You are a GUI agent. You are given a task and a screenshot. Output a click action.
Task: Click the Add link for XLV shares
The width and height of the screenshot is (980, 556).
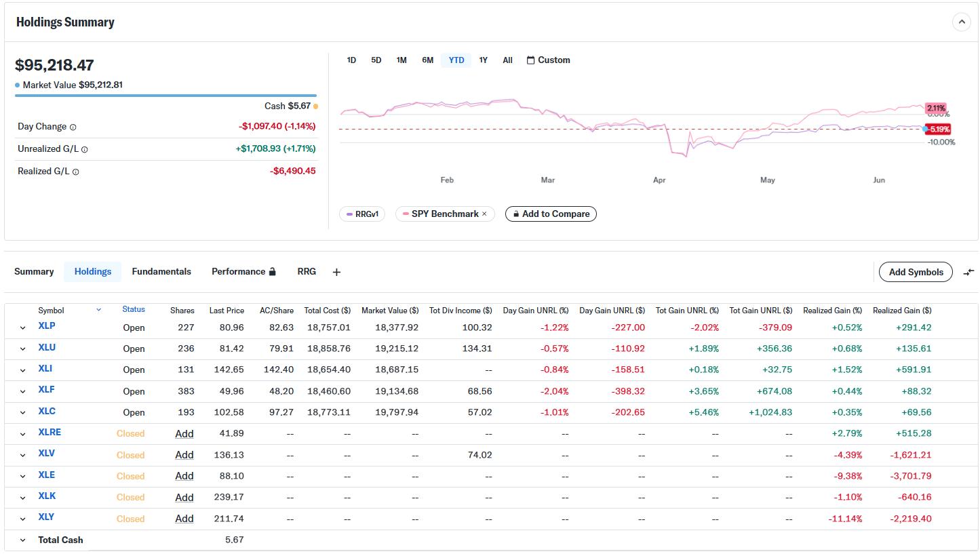point(184,455)
